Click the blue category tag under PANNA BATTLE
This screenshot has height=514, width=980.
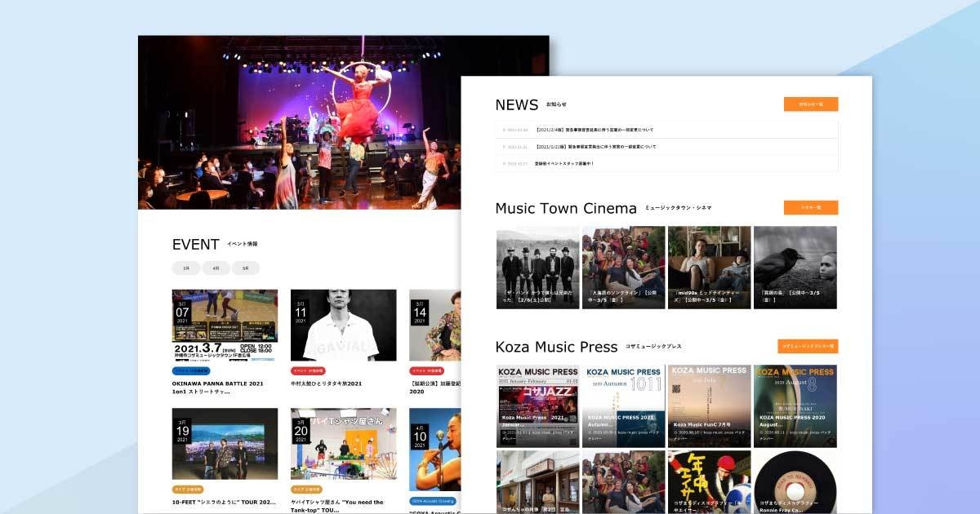[191, 370]
